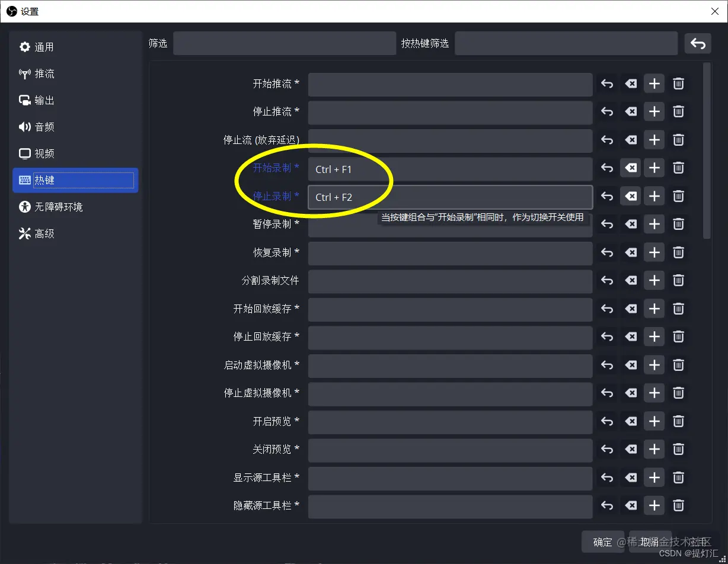Click the 停止推流 hotkey field

pos(451,113)
